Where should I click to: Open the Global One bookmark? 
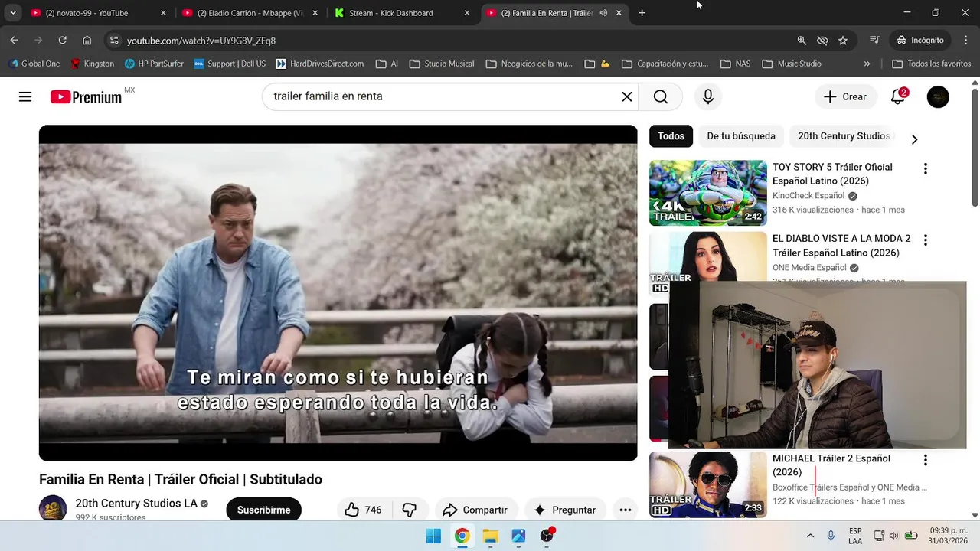[34, 64]
